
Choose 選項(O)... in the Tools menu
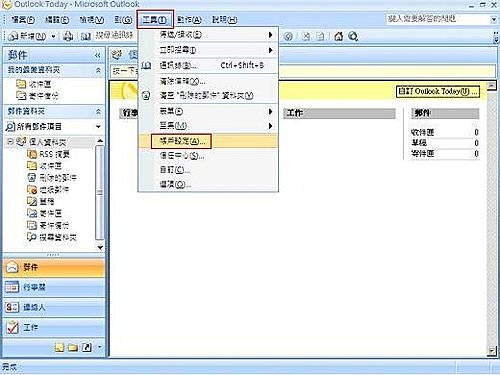pos(208,184)
